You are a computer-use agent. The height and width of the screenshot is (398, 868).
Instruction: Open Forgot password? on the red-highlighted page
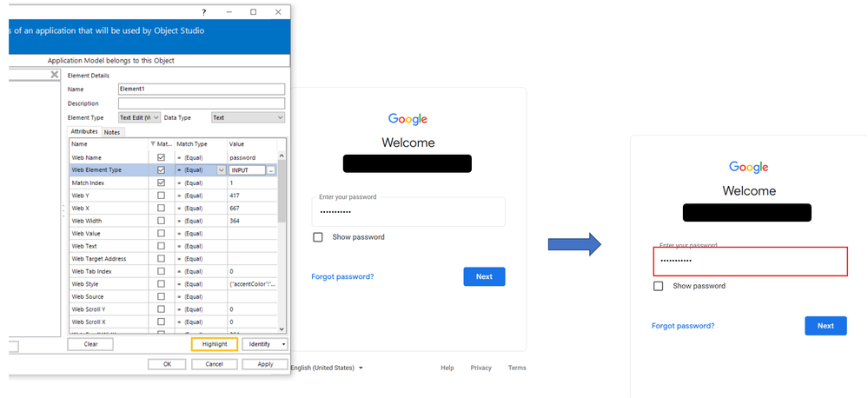click(x=683, y=326)
